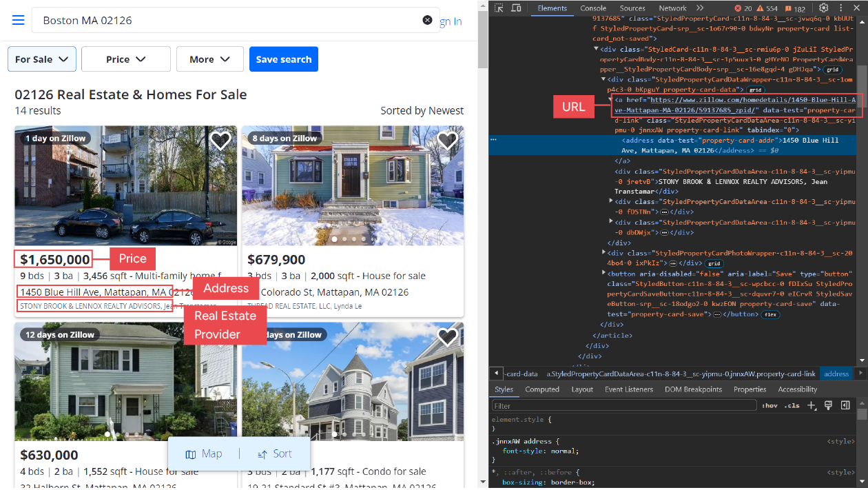Expand the More filters dropdown
The height and width of the screenshot is (490, 868).
point(210,59)
